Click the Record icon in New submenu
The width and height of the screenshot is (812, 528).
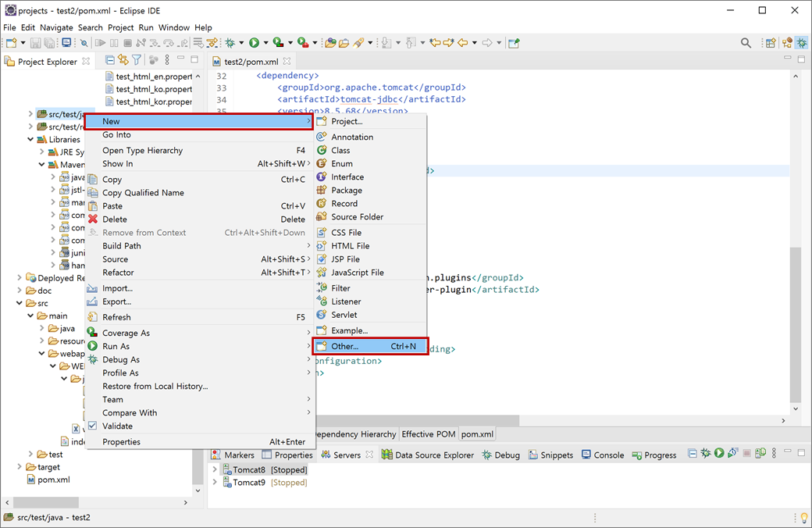322,203
